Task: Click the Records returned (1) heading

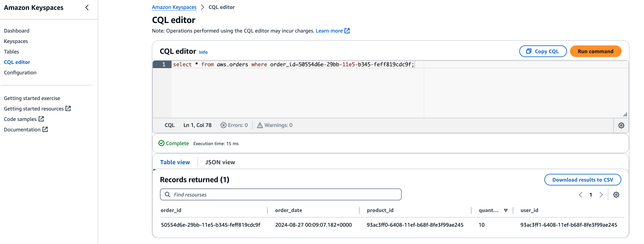Action: coord(195,180)
